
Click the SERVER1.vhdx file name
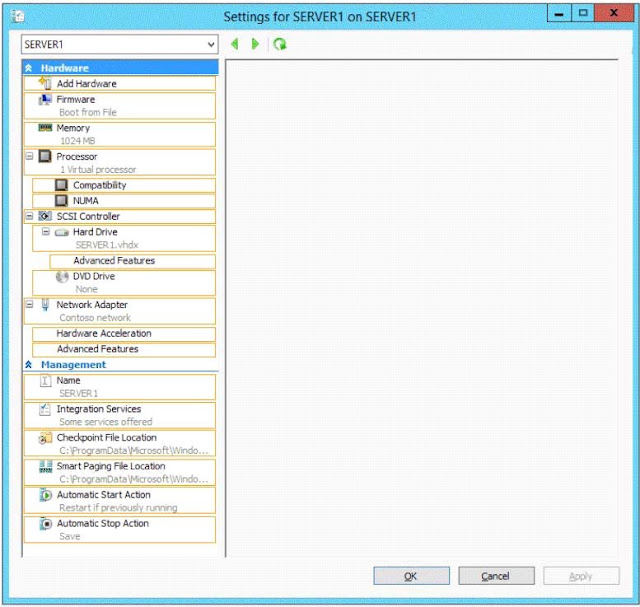pyautogui.click(x=107, y=245)
